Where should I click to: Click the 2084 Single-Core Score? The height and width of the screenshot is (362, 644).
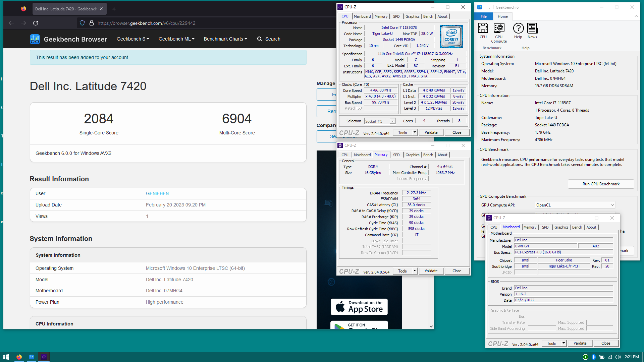[x=99, y=119]
